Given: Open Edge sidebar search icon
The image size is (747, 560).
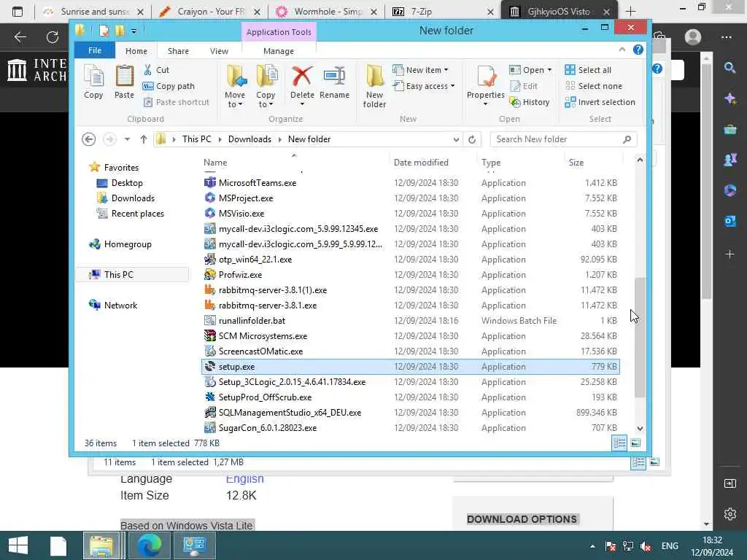Looking at the screenshot, I should [x=729, y=68].
